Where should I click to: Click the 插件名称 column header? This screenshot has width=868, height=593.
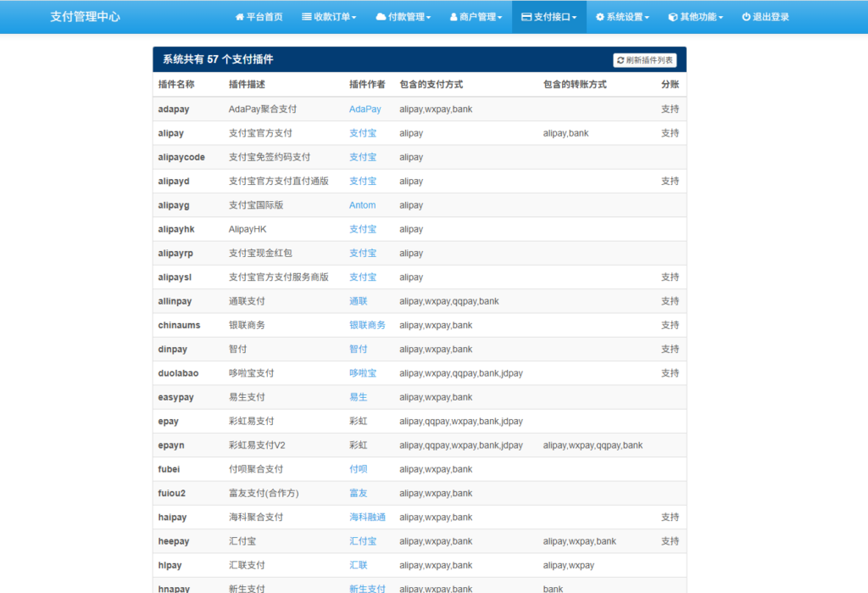tap(176, 85)
